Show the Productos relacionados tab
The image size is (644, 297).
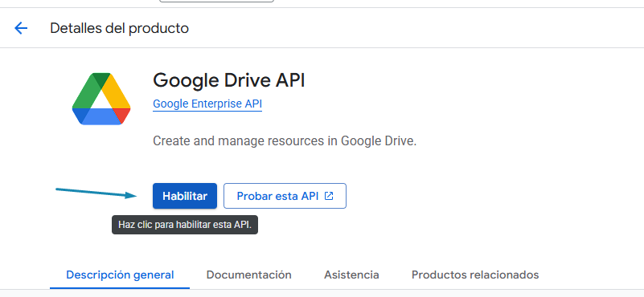tap(475, 275)
